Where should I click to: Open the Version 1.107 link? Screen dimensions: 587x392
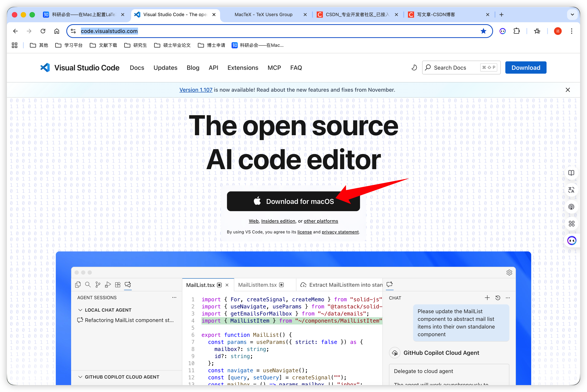196,90
